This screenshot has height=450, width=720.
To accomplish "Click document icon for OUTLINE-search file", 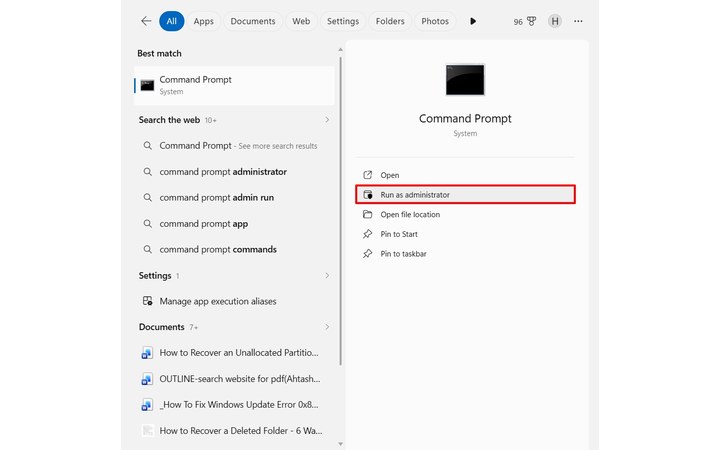I will (x=147, y=379).
